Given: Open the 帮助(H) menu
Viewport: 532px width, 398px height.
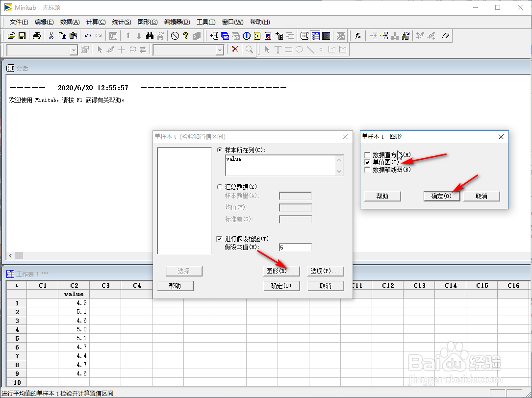Looking at the screenshot, I should [260, 22].
